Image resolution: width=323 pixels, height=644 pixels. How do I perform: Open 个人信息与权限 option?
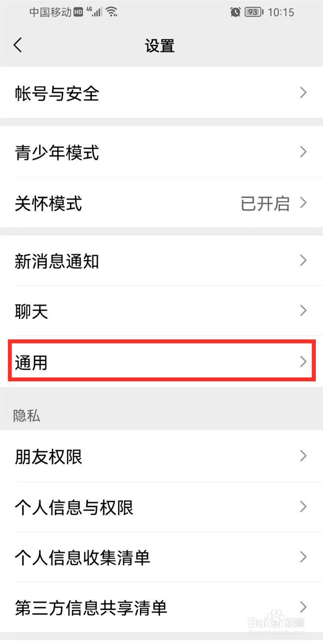tap(161, 507)
